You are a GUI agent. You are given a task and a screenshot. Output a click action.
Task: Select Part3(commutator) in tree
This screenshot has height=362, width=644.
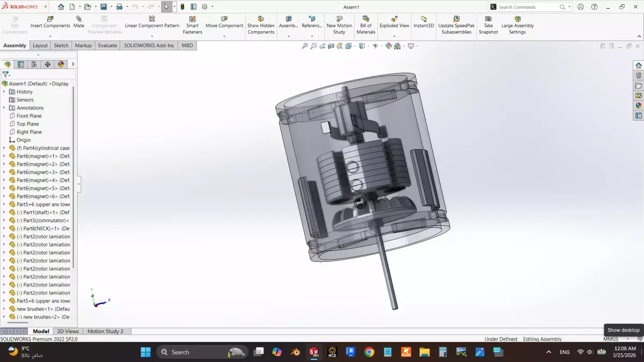pyautogui.click(x=43, y=220)
